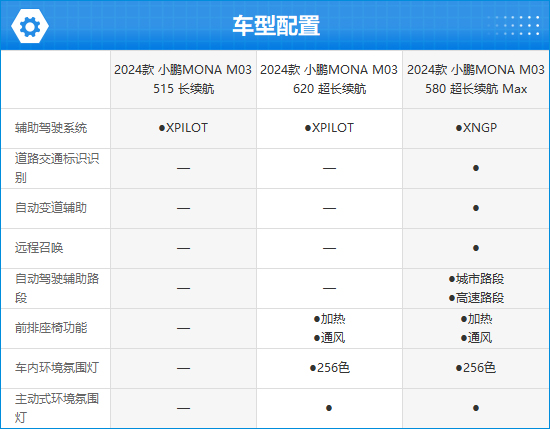Viewport: 550px width, 429px height.
Task: Click 高速路段 in the Max column
Action: coord(480,298)
